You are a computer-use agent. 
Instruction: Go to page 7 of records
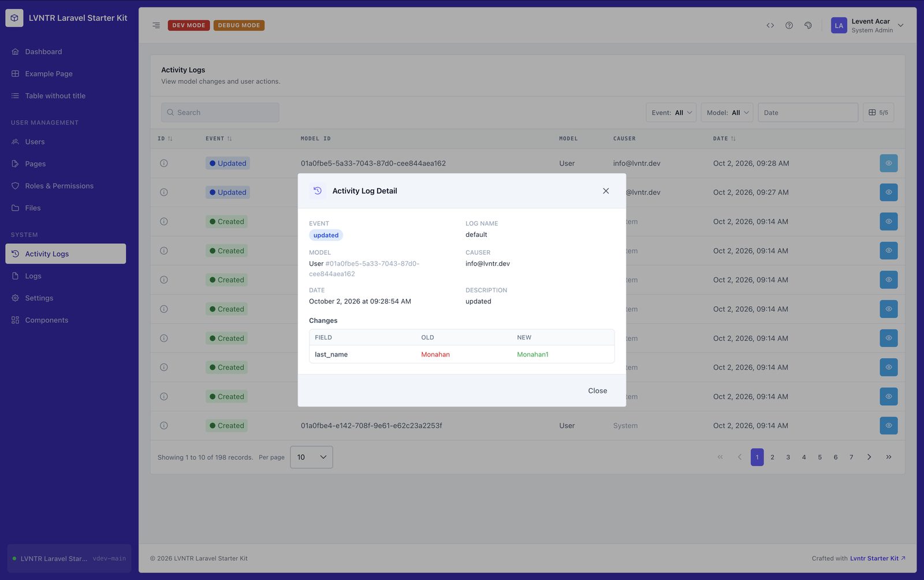[851, 457]
